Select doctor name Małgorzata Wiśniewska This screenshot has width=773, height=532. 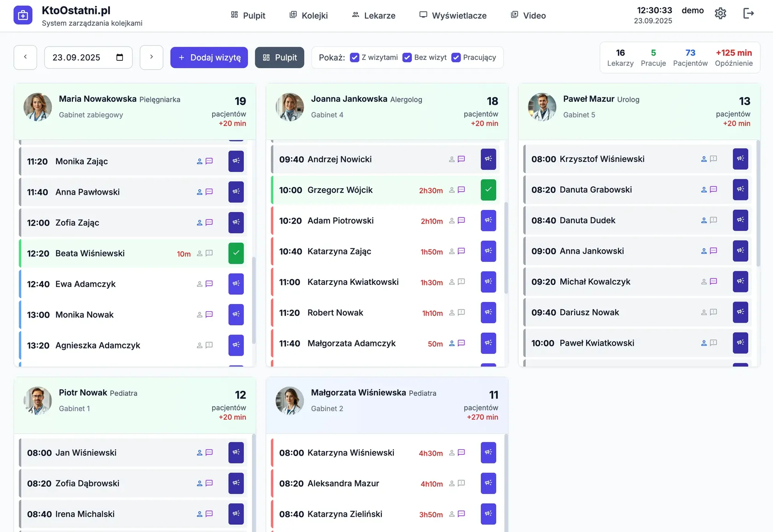point(358,393)
